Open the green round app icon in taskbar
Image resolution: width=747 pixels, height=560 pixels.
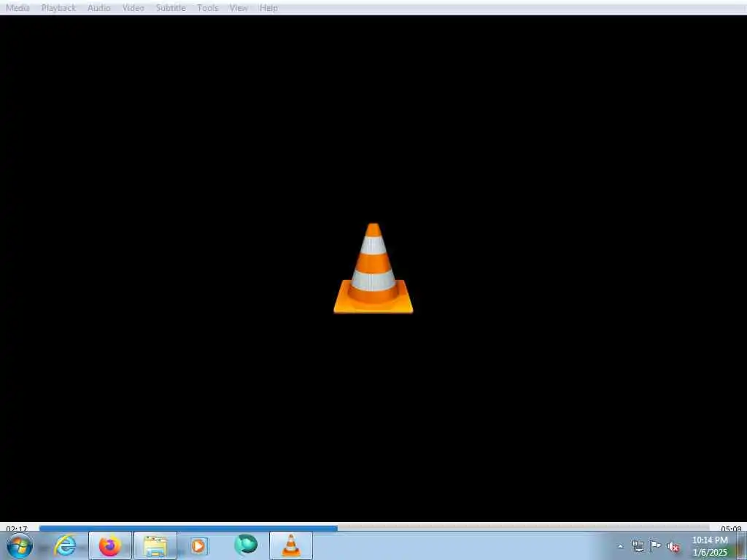point(246,545)
